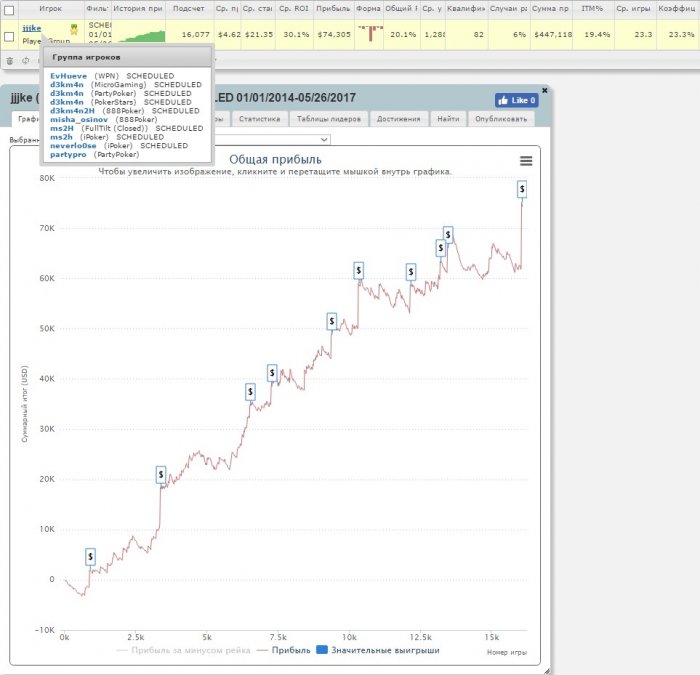This screenshot has height=675, width=700.
Task: Sort by the Подсчет column header
Action: pos(188,8)
